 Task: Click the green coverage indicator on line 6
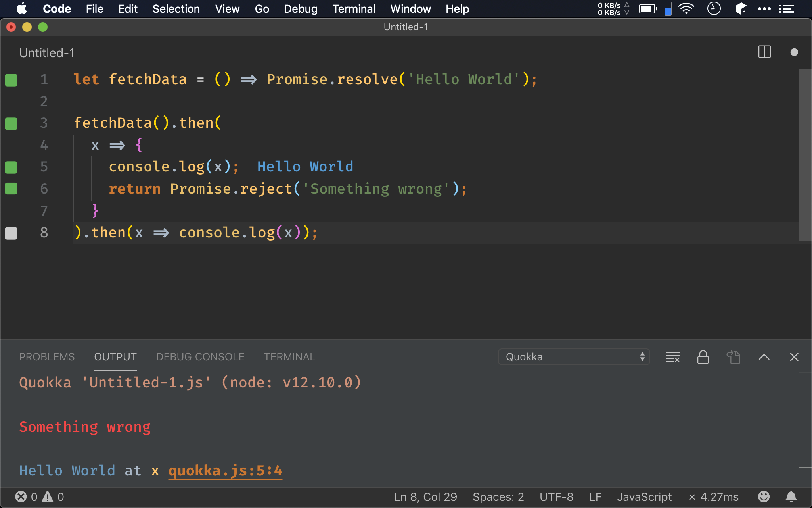pyautogui.click(x=11, y=189)
